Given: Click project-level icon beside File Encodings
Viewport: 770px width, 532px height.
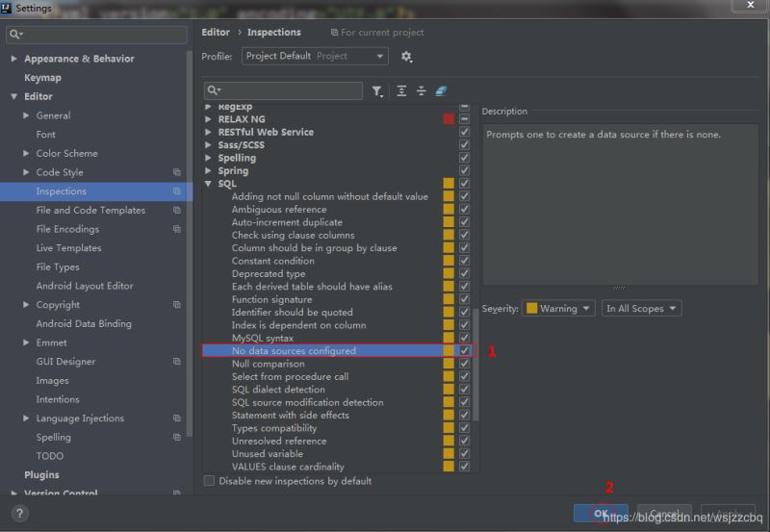Looking at the screenshot, I should point(177,229).
